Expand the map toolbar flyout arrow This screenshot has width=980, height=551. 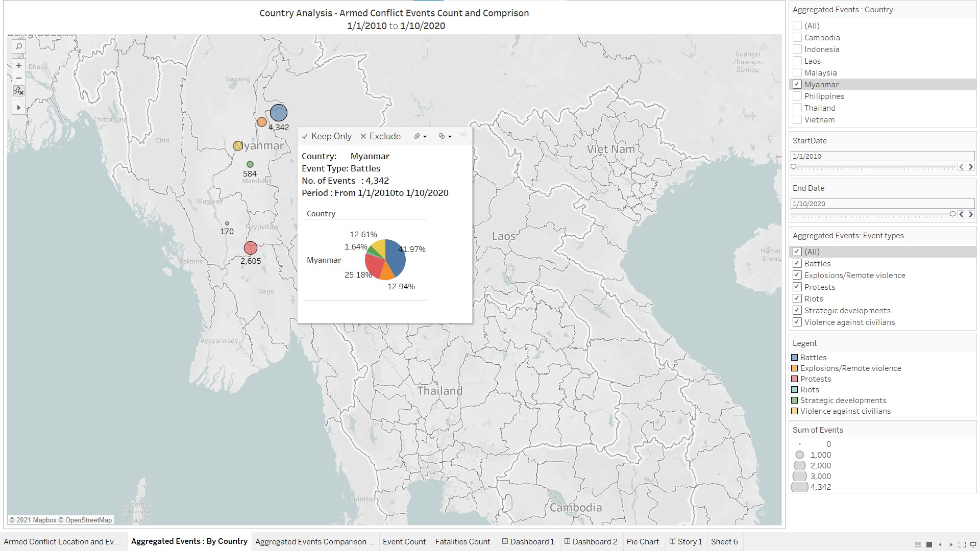click(x=19, y=108)
